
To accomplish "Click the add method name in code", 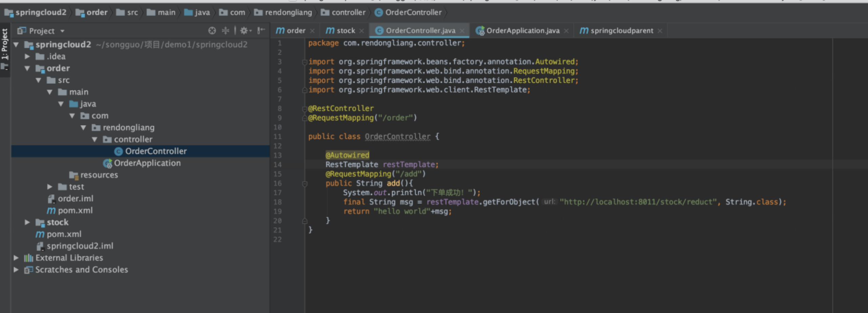I will coord(393,183).
